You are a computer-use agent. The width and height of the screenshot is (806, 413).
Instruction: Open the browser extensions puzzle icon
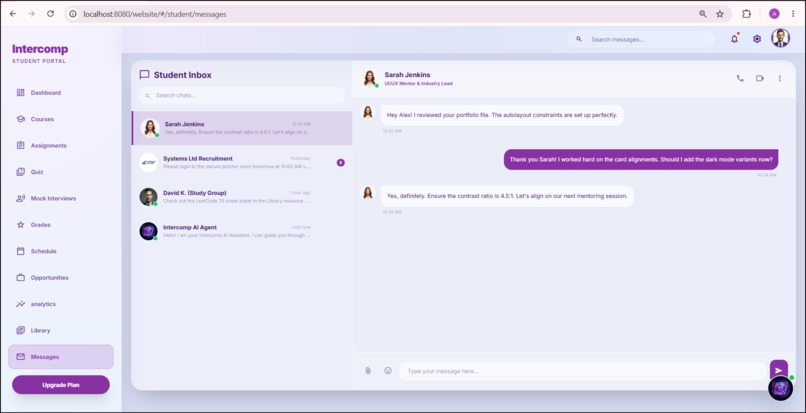point(746,14)
